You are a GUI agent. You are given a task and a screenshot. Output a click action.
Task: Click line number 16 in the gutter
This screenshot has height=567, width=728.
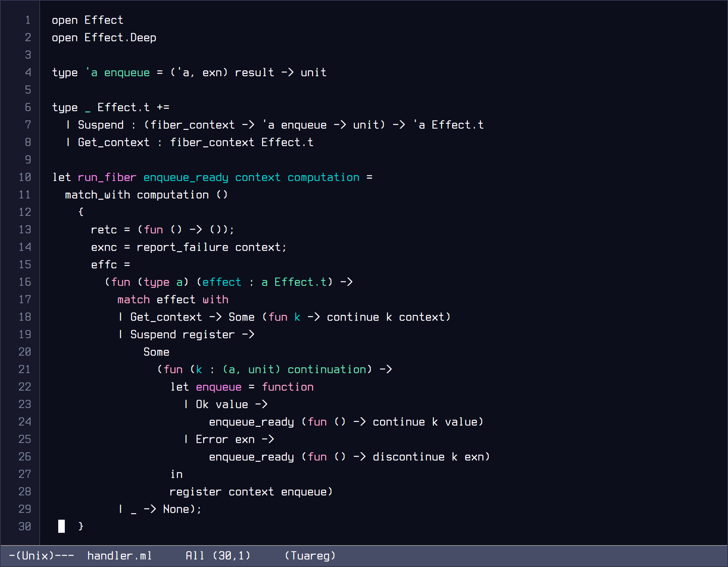coord(25,282)
